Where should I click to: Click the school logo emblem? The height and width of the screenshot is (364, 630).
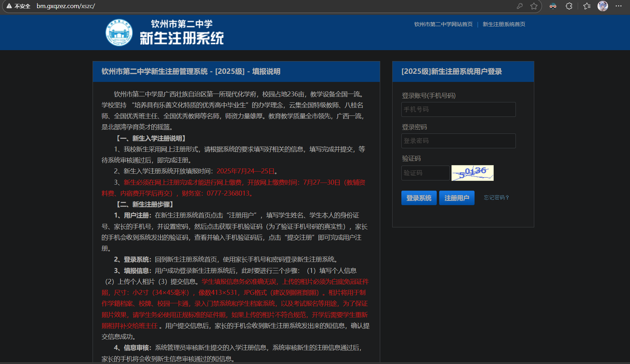click(x=119, y=32)
